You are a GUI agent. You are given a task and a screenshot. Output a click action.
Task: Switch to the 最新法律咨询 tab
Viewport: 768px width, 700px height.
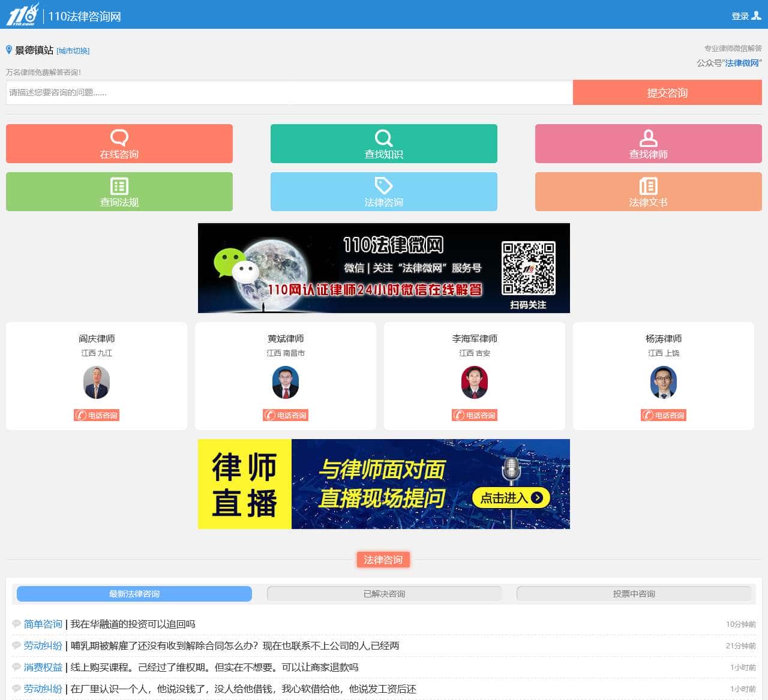click(134, 594)
